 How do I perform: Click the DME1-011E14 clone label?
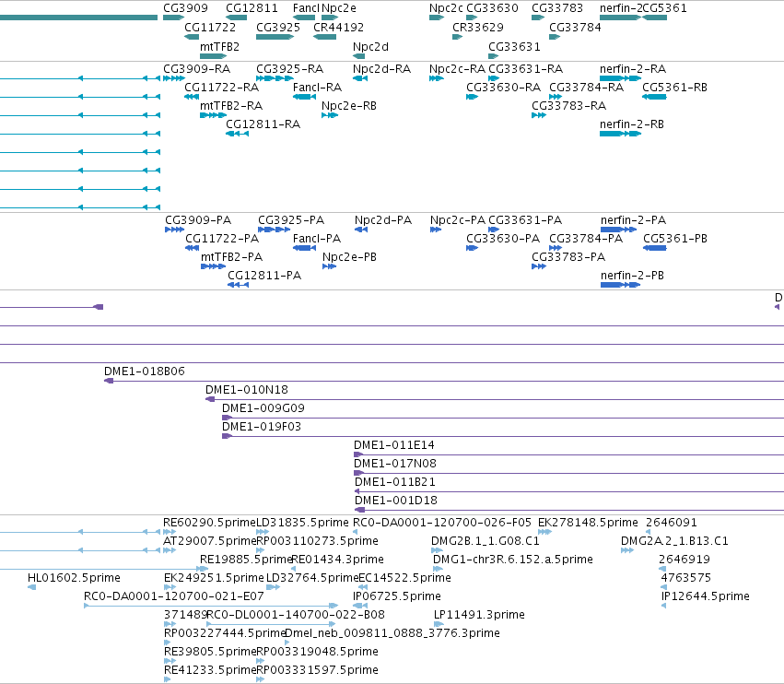coord(394,445)
